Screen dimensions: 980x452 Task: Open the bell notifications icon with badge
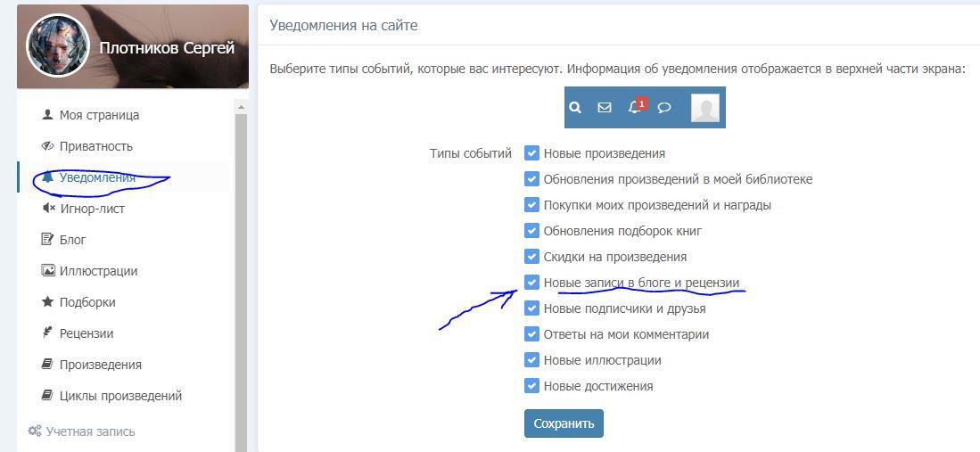pos(635,107)
